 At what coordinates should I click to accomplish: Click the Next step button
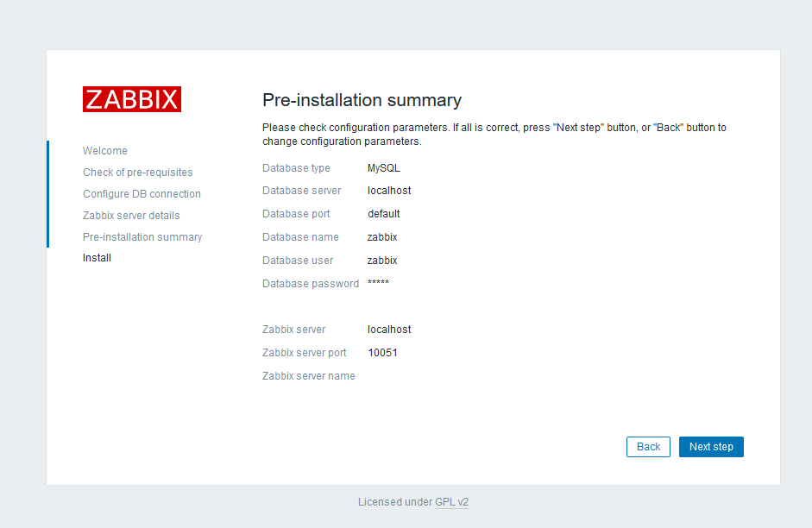coord(710,447)
